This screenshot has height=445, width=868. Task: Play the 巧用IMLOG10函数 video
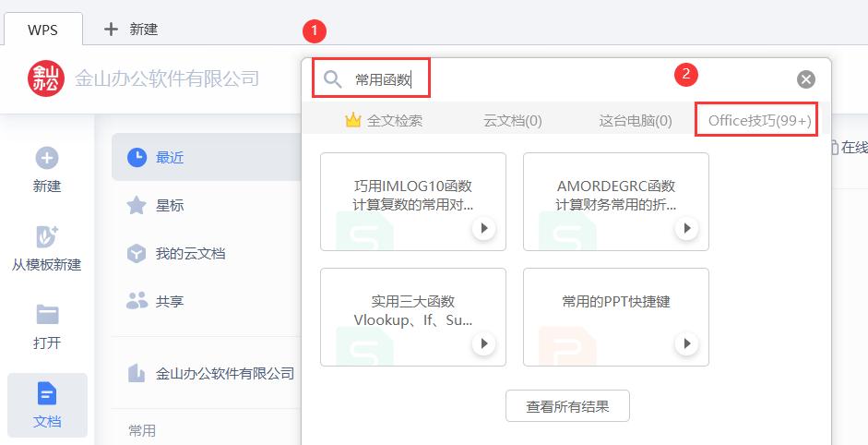click(484, 228)
